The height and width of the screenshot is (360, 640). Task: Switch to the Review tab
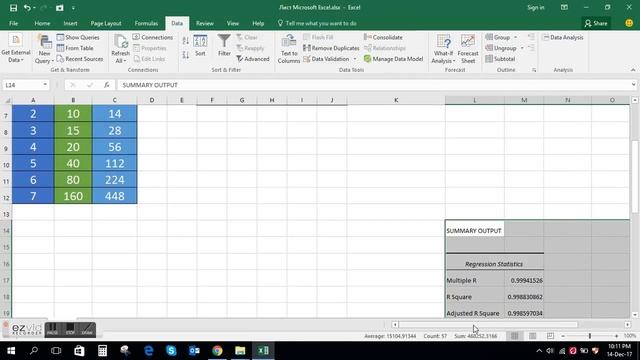[204, 23]
